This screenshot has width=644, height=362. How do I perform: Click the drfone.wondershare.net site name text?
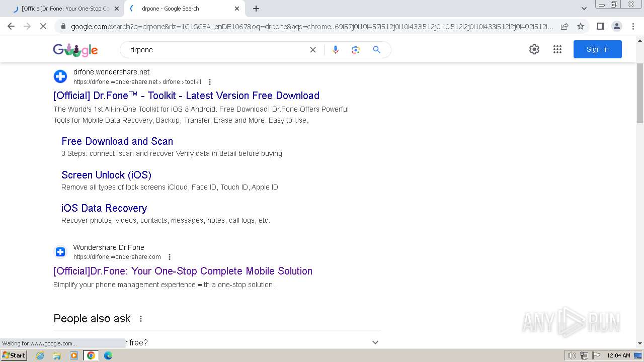coord(111,72)
